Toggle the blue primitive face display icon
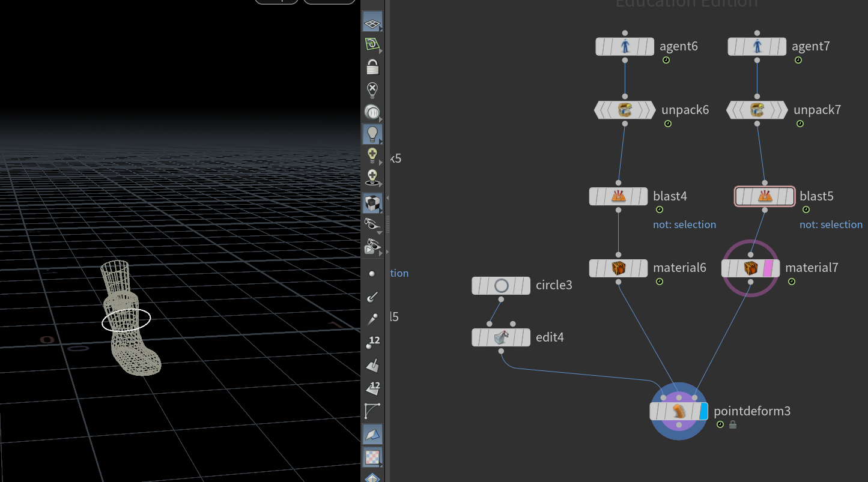This screenshot has width=868, height=482. click(x=372, y=434)
